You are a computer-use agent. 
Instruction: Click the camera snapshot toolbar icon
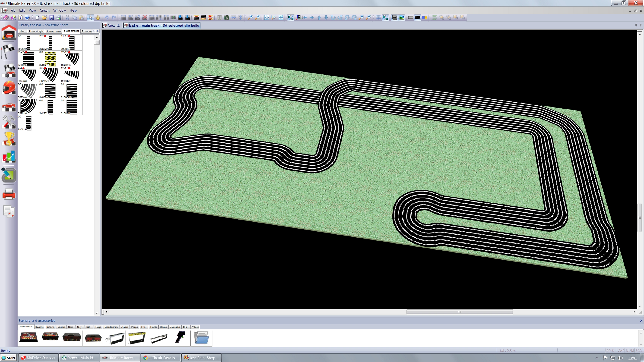click(226, 17)
